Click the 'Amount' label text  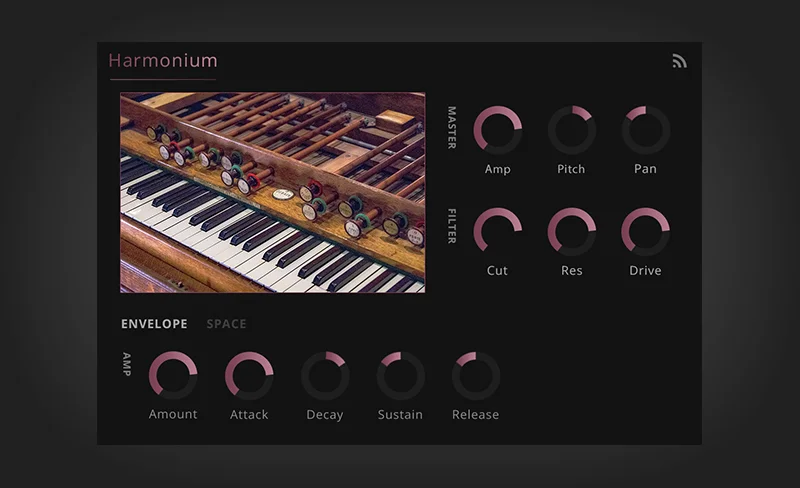click(173, 414)
